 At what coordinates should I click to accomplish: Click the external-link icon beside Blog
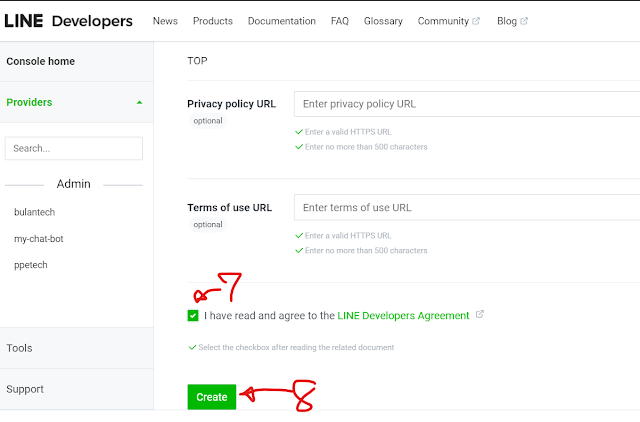coord(524,21)
